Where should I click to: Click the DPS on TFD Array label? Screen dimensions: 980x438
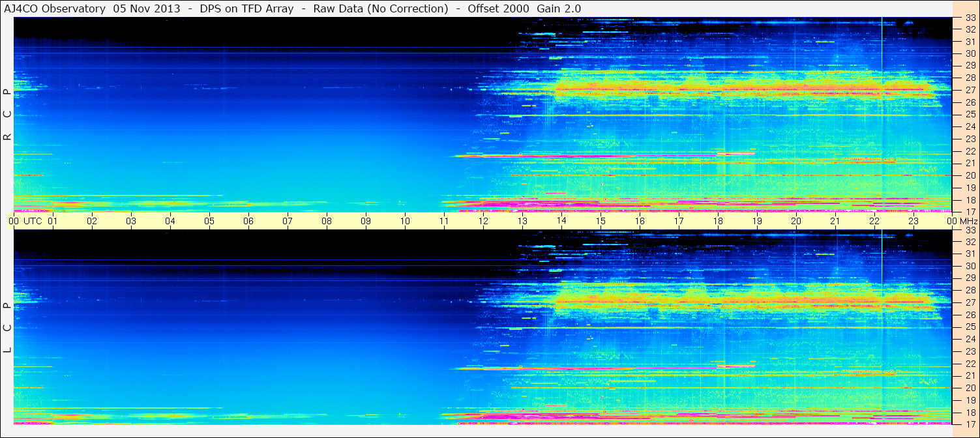click(x=246, y=8)
